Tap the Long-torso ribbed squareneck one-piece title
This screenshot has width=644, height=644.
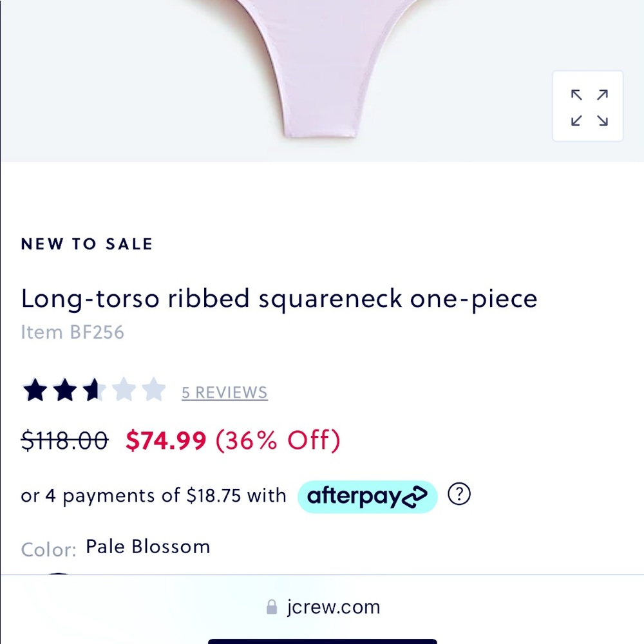[279, 299]
